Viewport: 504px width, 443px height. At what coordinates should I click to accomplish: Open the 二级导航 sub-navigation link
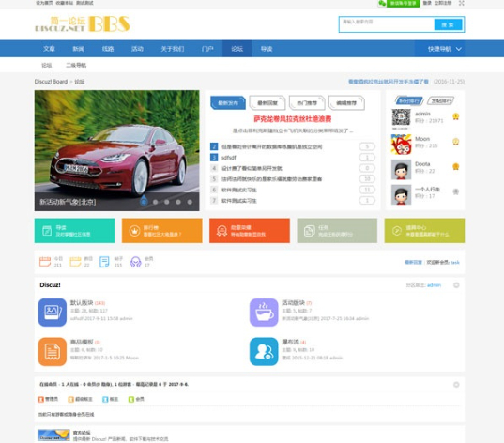tap(76, 66)
